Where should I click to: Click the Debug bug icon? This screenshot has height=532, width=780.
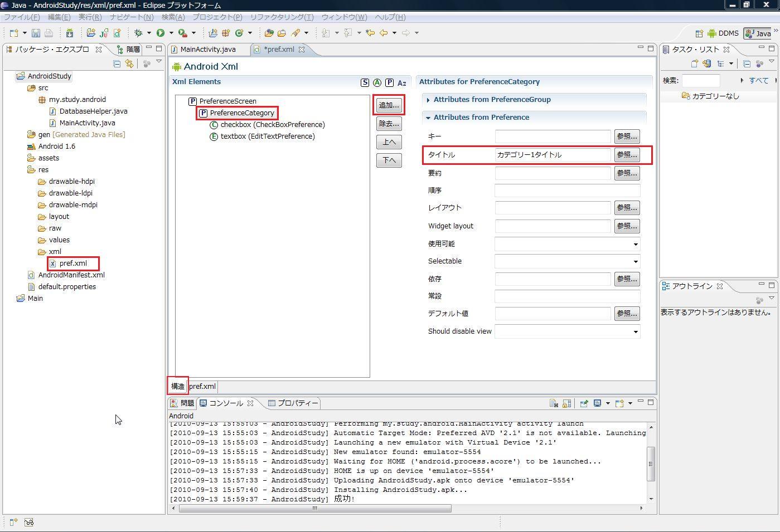[x=138, y=33]
